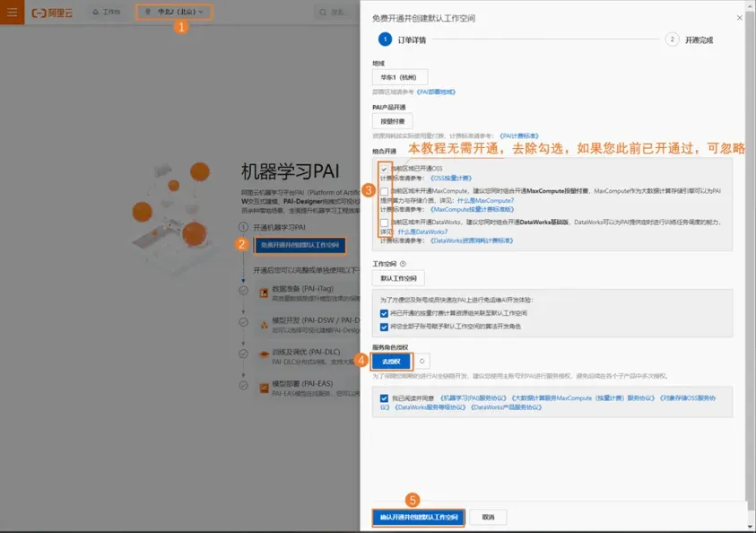This screenshot has height=533, width=756.
Task: Click the help icon beside 工作空间
Action: click(403, 264)
